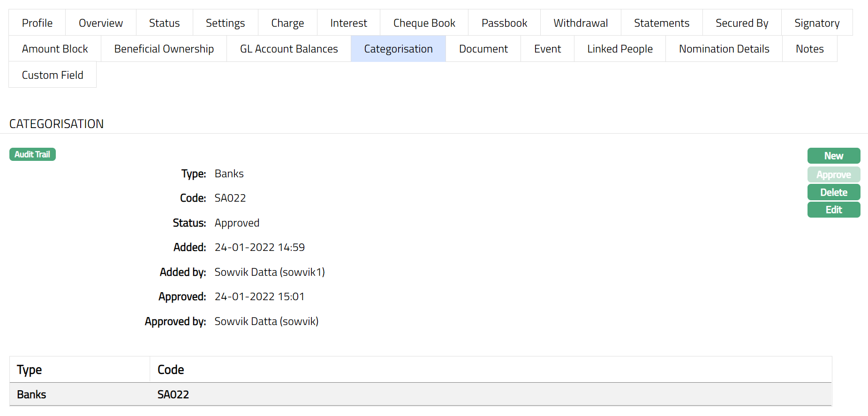Open the Overview tab
The image size is (868, 416).
click(x=100, y=23)
